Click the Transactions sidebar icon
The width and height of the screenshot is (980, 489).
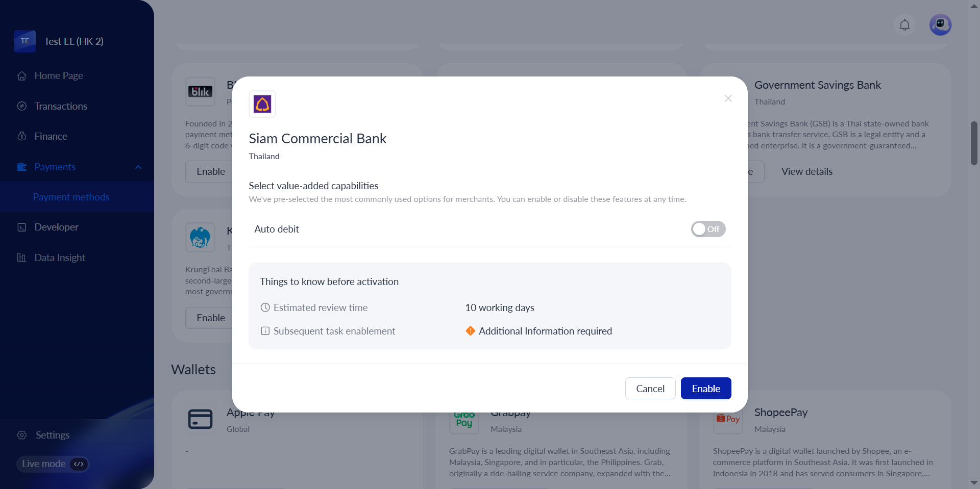tap(22, 106)
